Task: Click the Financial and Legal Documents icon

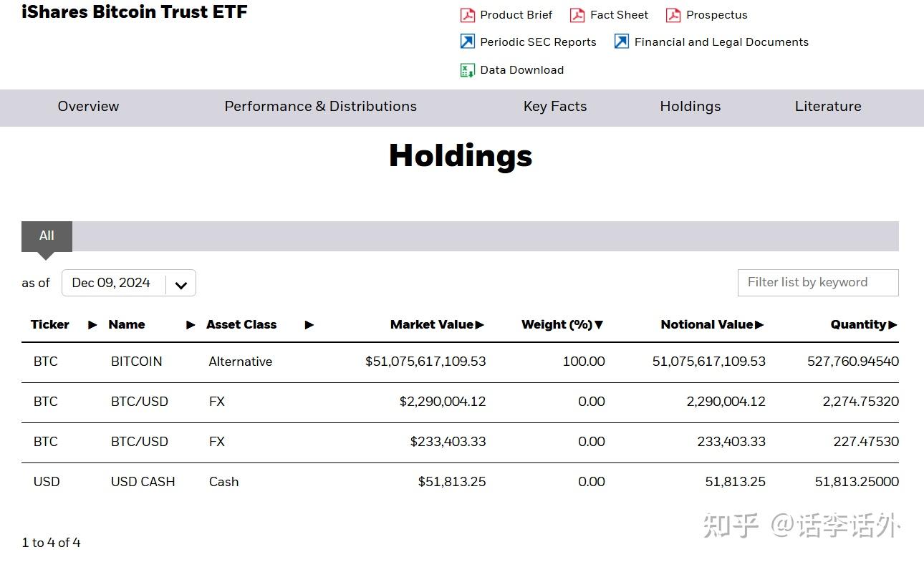Action: tap(622, 42)
